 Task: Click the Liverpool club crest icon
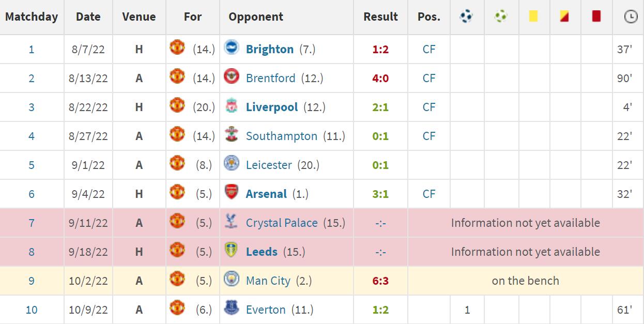[x=231, y=106]
